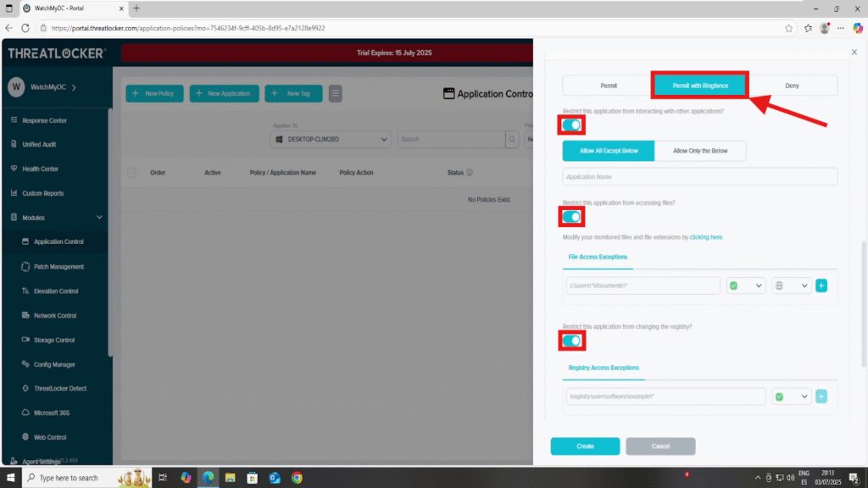868x488 pixels.
Task: Select Allow Only the Below option
Action: (x=700, y=151)
